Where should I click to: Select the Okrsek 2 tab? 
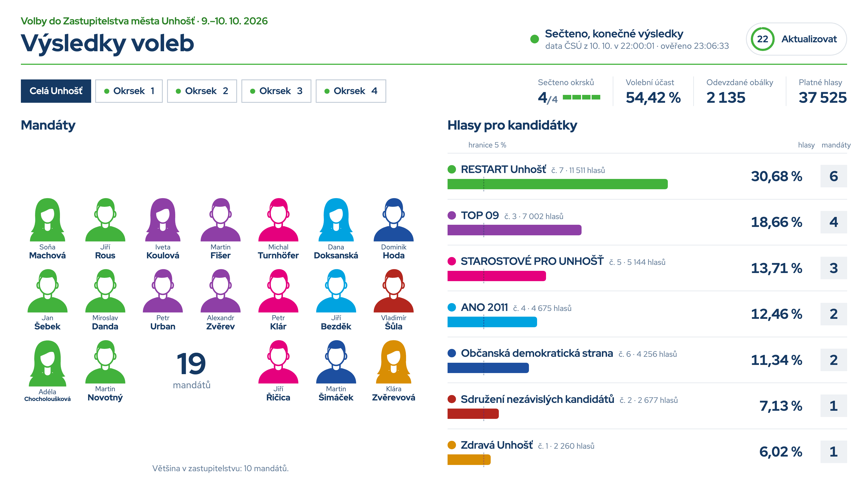pos(202,91)
